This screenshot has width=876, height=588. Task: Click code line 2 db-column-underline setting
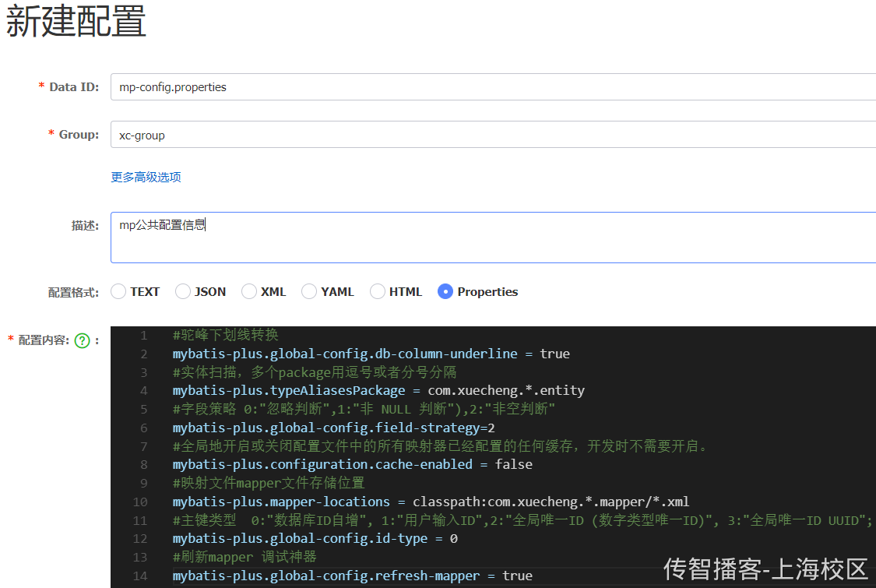[371, 354]
